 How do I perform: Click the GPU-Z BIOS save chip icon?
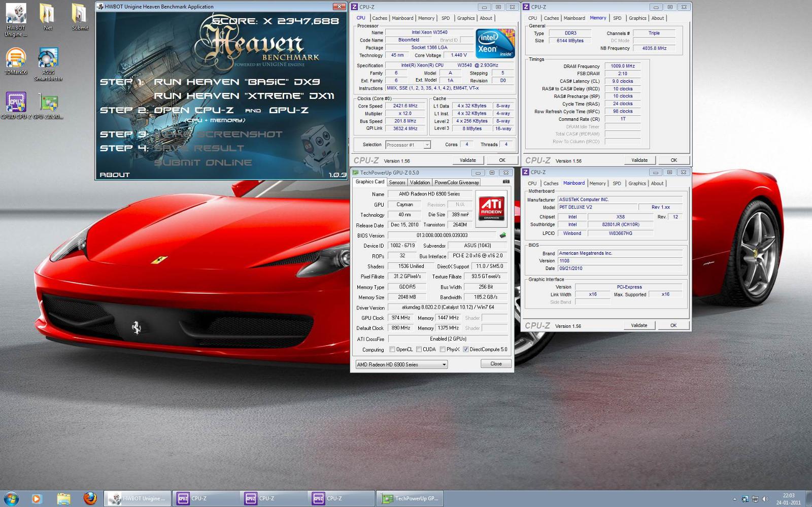(x=503, y=235)
